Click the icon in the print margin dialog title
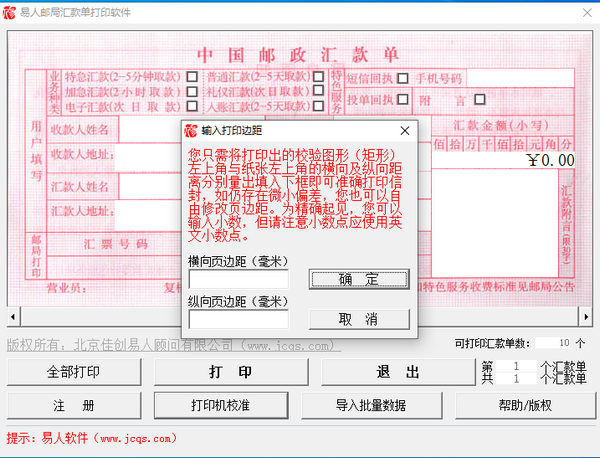The height and width of the screenshot is (458, 600). [x=191, y=130]
